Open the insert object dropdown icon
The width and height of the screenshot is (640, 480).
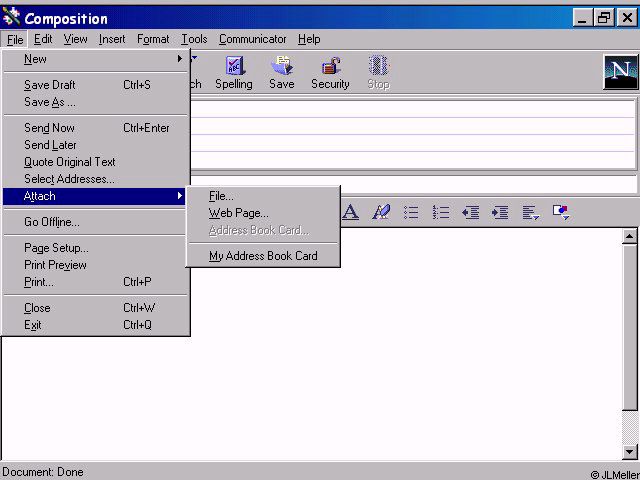561,212
